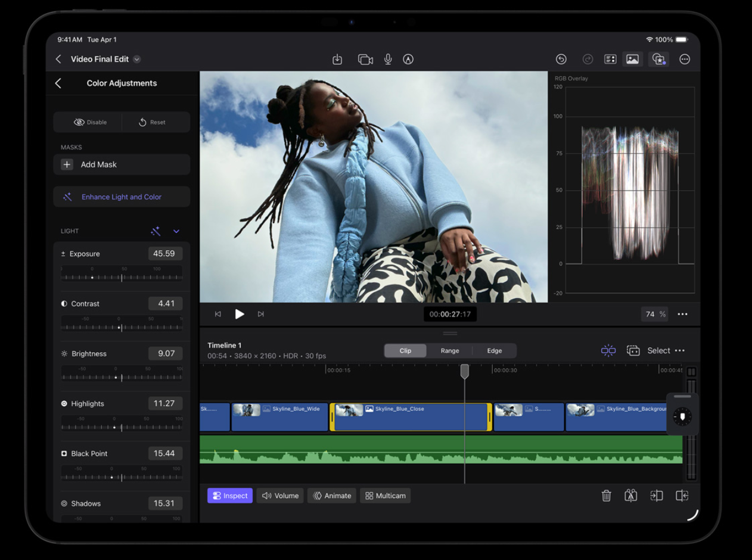Screen dimensions: 752x560
Task: Switch to Edge selection mode
Action: pyautogui.click(x=495, y=351)
